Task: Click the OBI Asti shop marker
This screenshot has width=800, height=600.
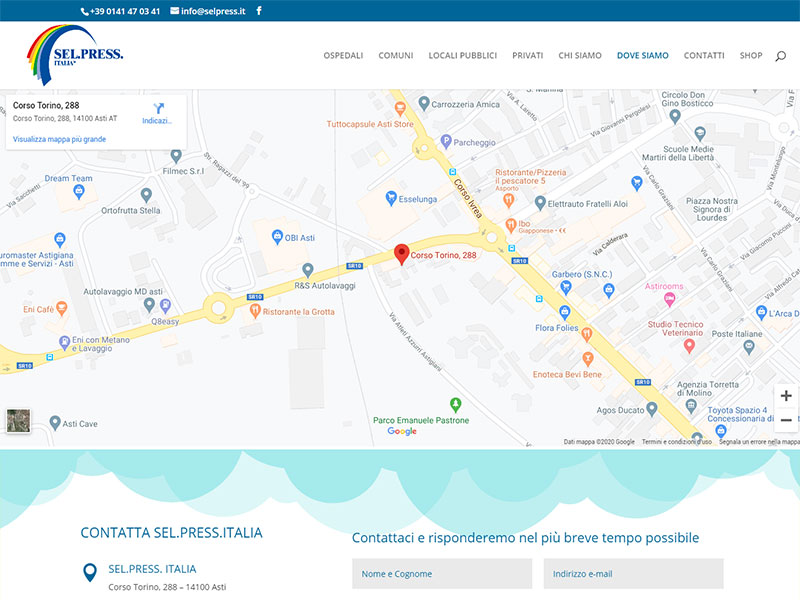Action: pos(277,237)
